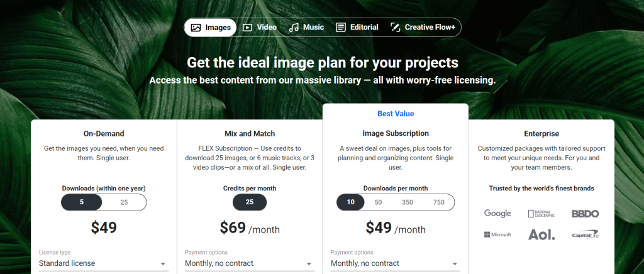Viewport: 644px width, 274px height.
Task: Click the Creative Flow+ wand icon
Action: tap(396, 28)
